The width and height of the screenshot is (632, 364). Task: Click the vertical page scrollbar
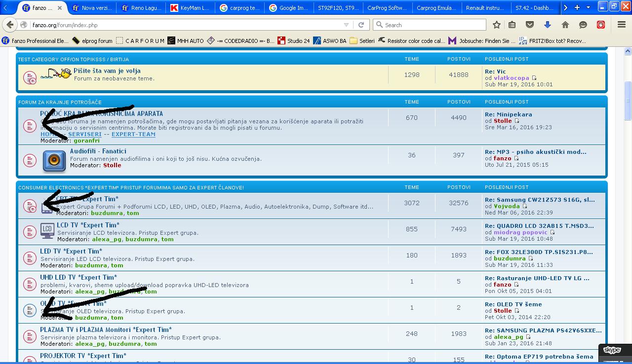click(628, 101)
